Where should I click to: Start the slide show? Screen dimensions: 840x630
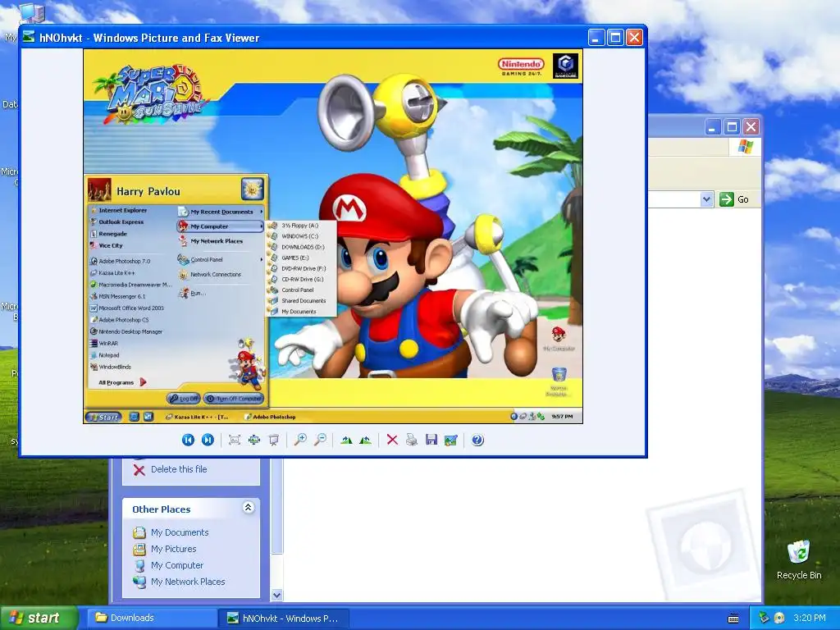click(274, 440)
